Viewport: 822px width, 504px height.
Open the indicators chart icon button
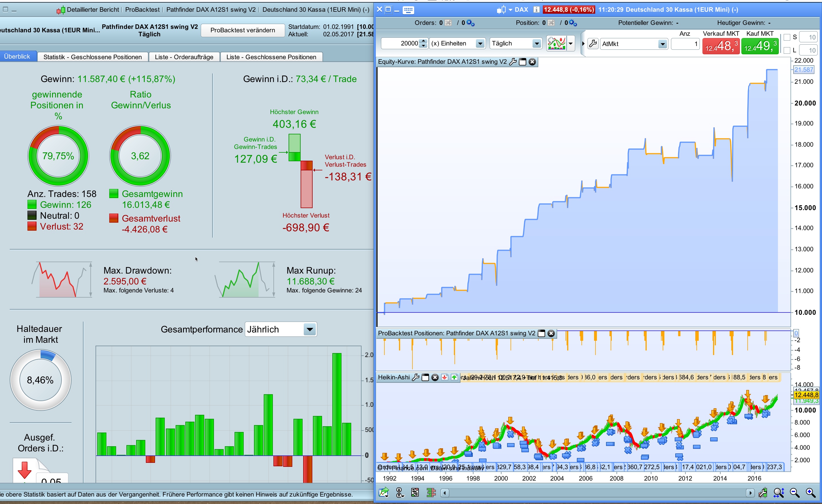pos(557,43)
